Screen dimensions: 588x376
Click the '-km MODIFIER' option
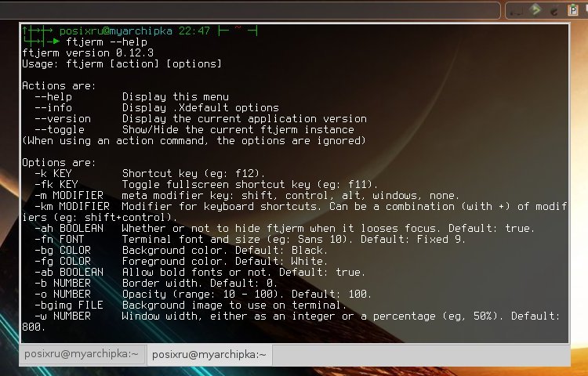(x=72, y=206)
